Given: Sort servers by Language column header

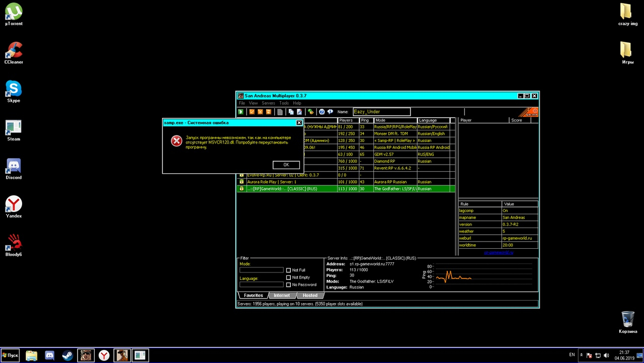Looking at the screenshot, I should [x=433, y=120].
